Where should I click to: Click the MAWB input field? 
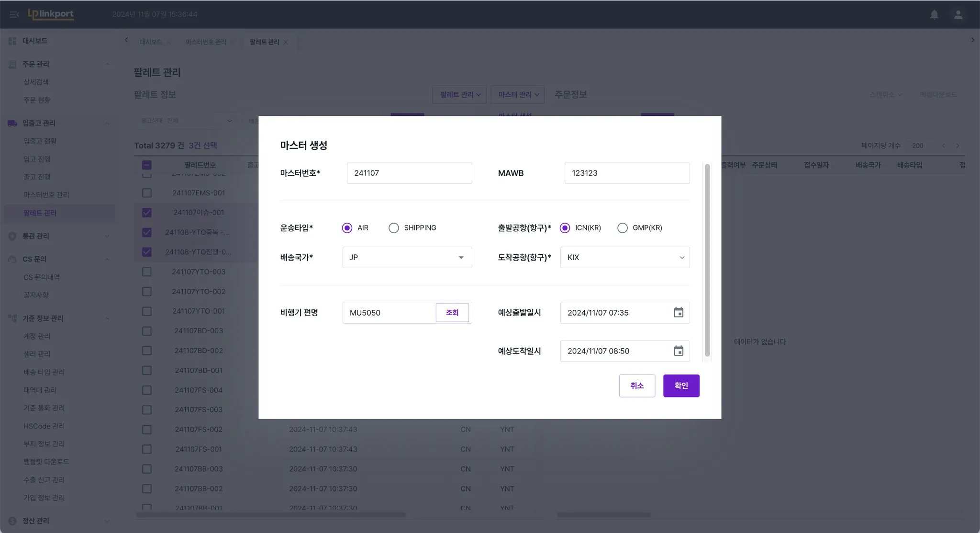point(627,173)
